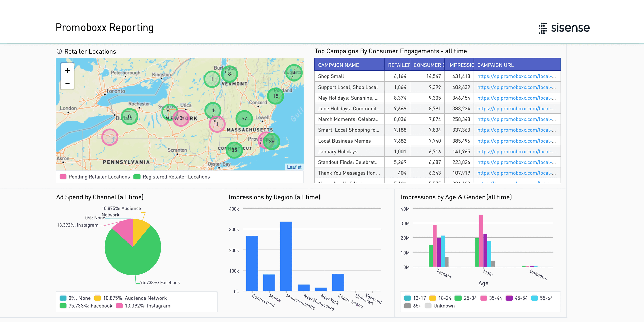Image resolution: width=644 pixels, height=322 pixels.
Task: Select the map cluster marker labeled 15
Action: 275,96
